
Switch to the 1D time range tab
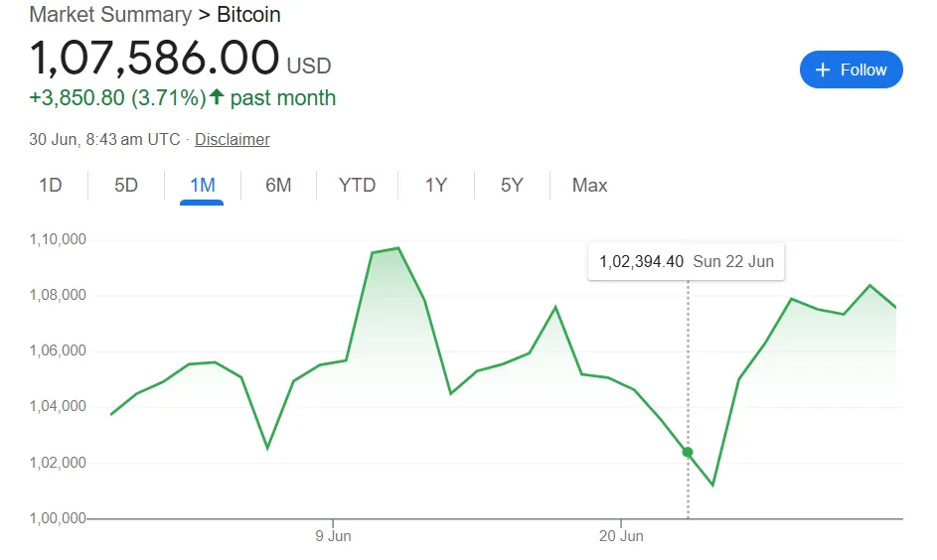(x=50, y=186)
